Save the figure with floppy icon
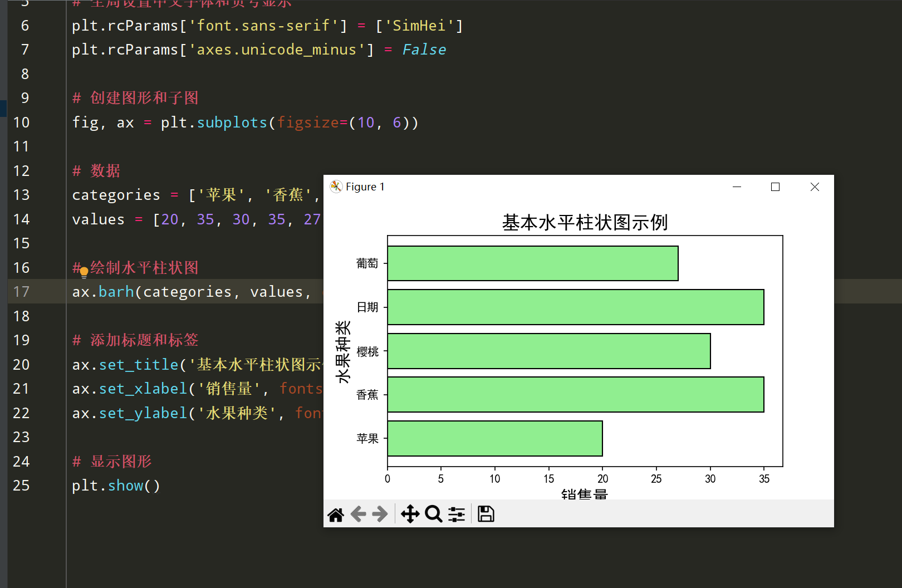902x588 pixels. tap(486, 514)
